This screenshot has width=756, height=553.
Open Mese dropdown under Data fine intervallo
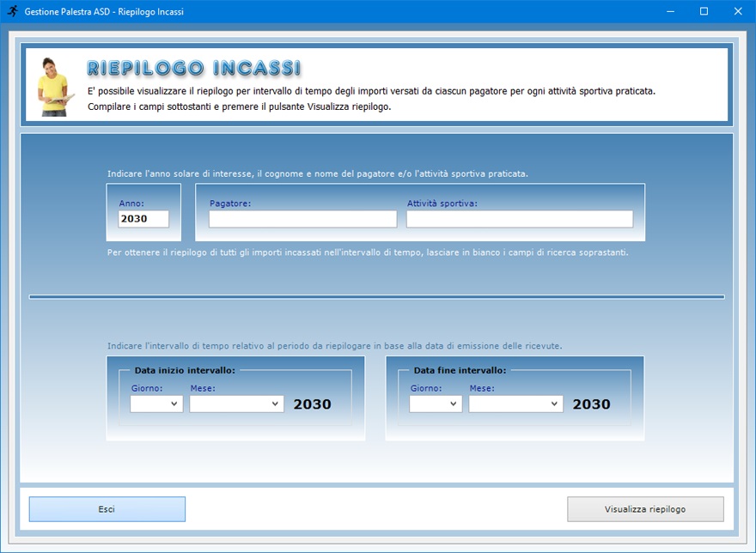click(x=515, y=404)
